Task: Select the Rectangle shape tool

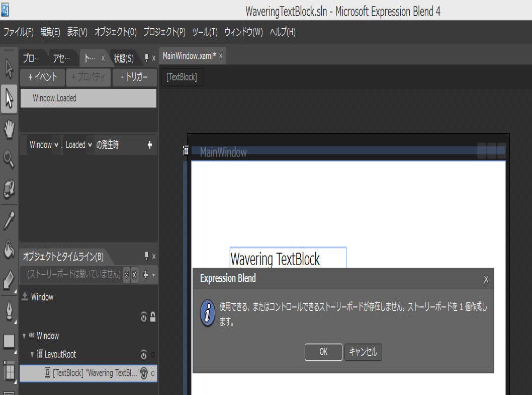Action: 9,341
